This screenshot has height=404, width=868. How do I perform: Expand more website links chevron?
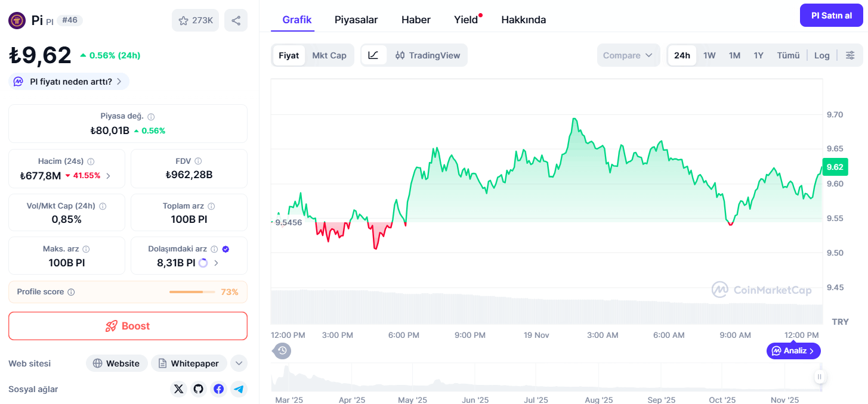[x=239, y=363]
